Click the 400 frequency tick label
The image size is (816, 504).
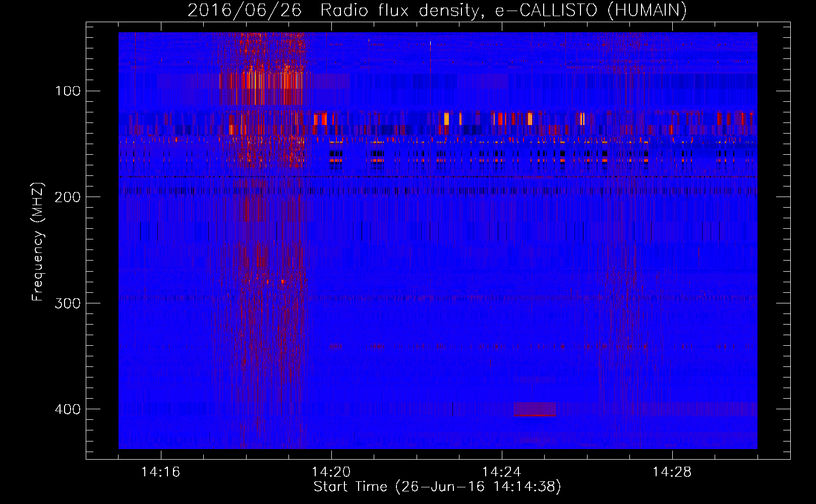click(68, 409)
